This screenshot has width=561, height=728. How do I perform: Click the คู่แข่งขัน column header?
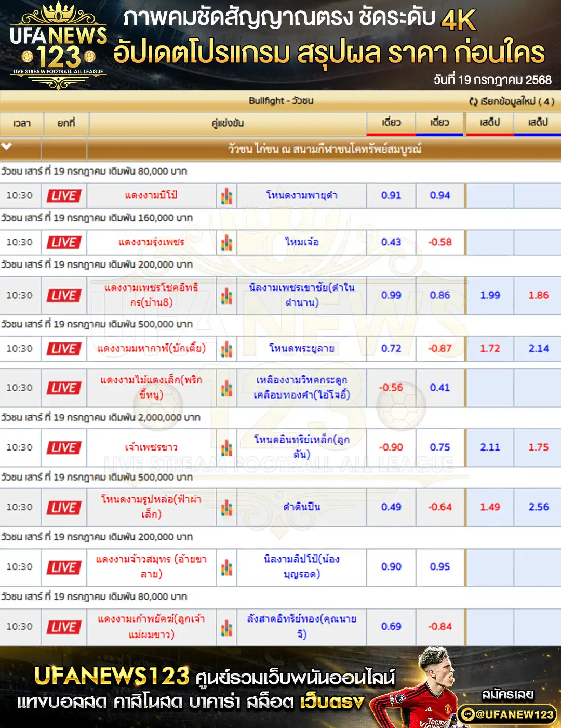pos(228,123)
